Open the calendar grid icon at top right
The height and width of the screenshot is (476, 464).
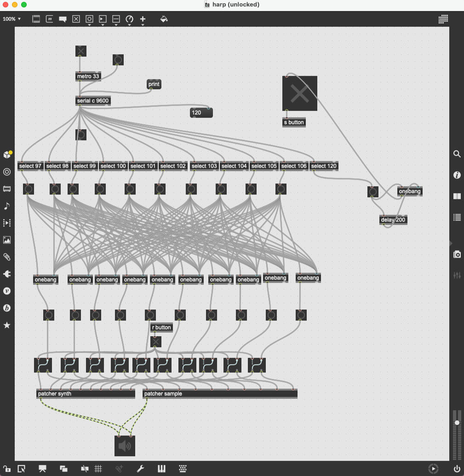(443, 19)
